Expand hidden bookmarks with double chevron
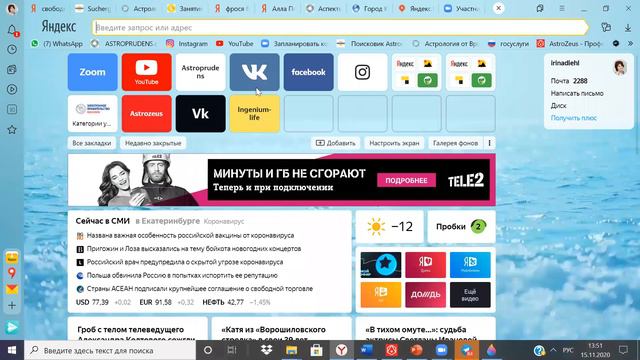This screenshot has height=360, width=640. tap(631, 43)
